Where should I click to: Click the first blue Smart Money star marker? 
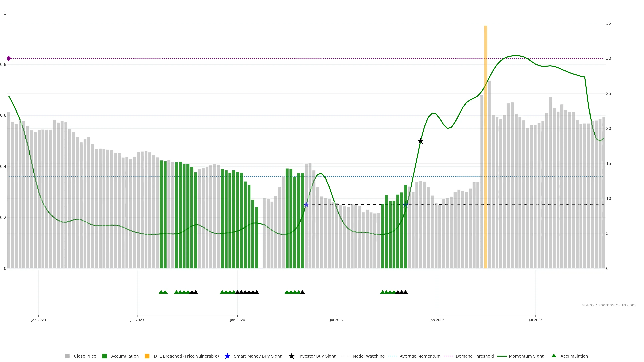click(306, 205)
